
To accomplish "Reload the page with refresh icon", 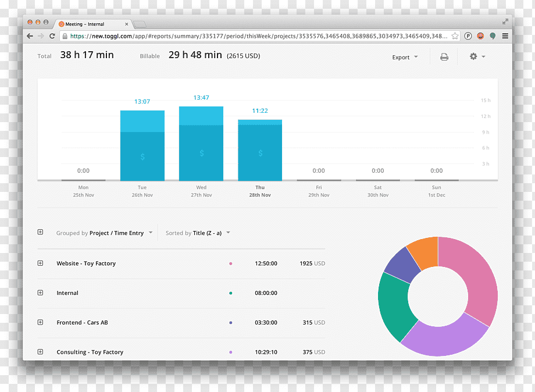I will [x=52, y=36].
